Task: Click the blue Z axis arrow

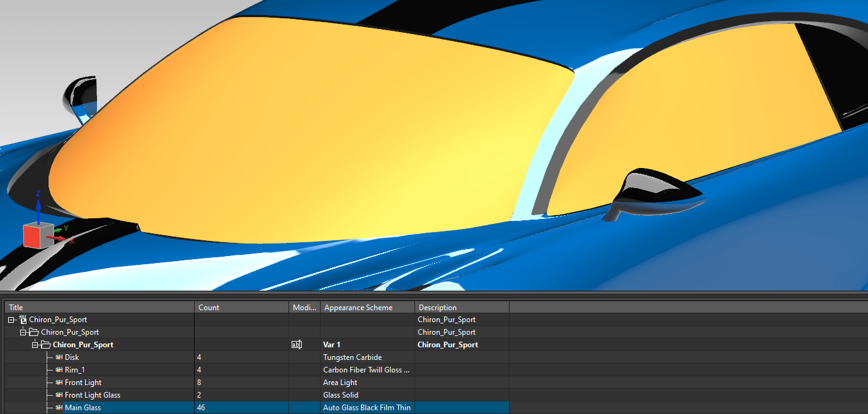Action: click(38, 211)
